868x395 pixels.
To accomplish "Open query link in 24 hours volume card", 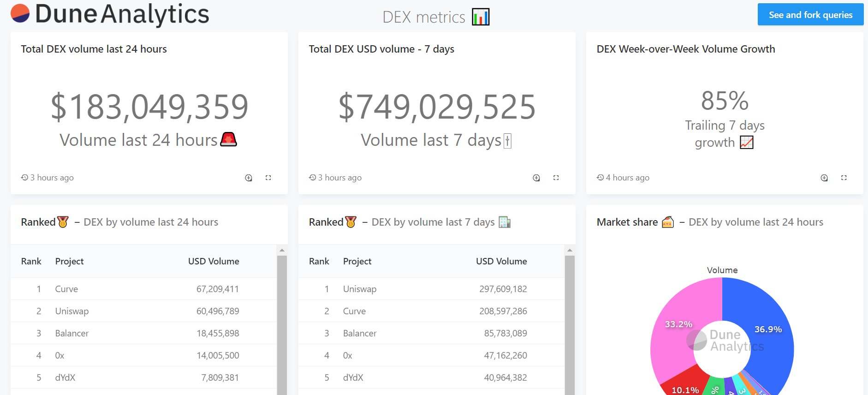I will (249, 178).
